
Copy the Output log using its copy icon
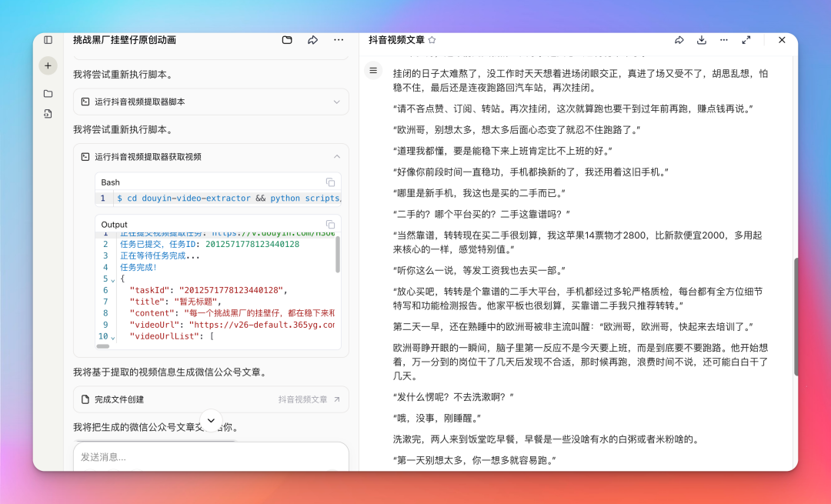(331, 223)
